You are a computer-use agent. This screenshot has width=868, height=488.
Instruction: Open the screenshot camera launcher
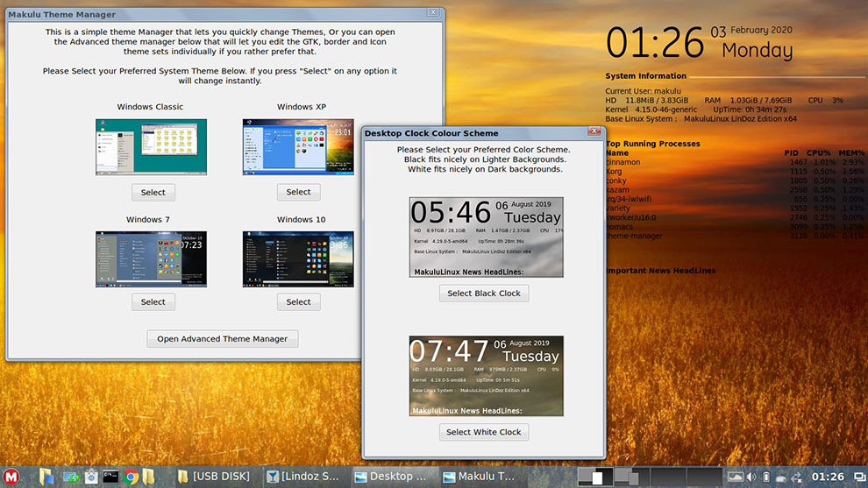[x=91, y=477]
